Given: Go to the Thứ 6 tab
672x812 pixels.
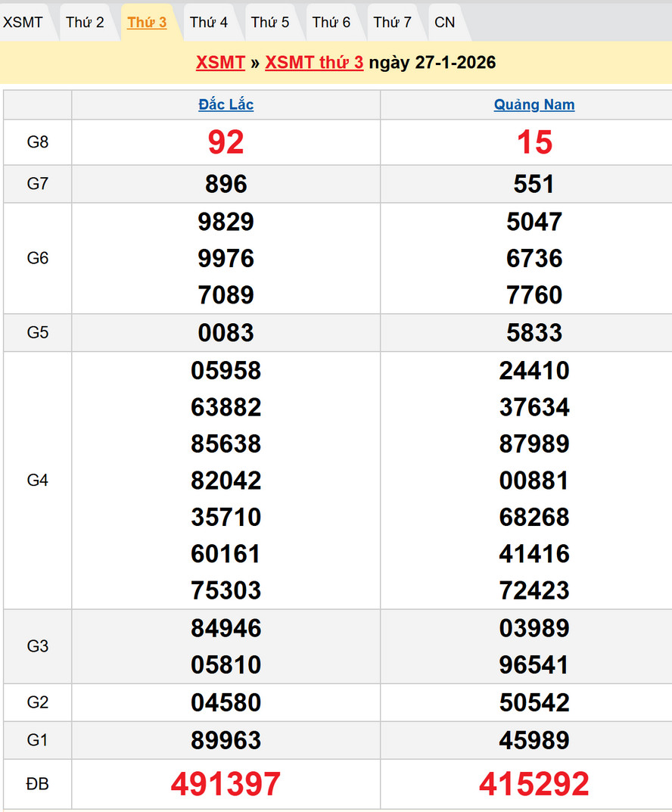Looking at the screenshot, I should 331,23.
